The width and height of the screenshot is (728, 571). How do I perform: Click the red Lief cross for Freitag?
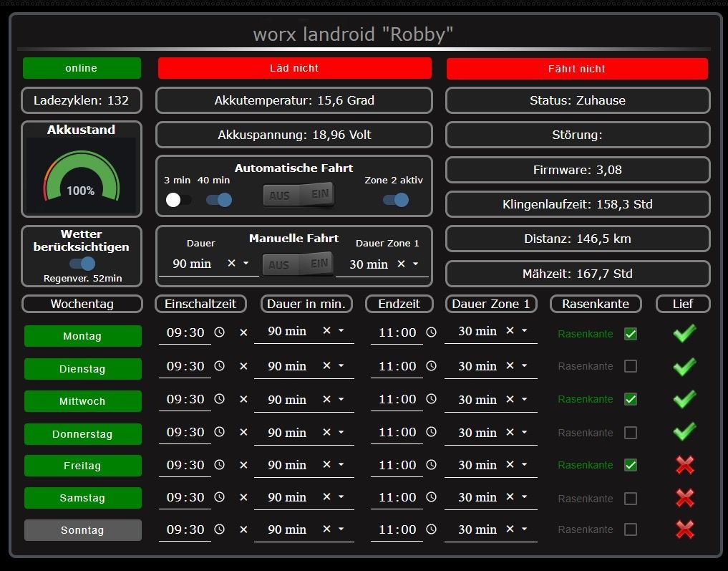(x=685, y=465)
